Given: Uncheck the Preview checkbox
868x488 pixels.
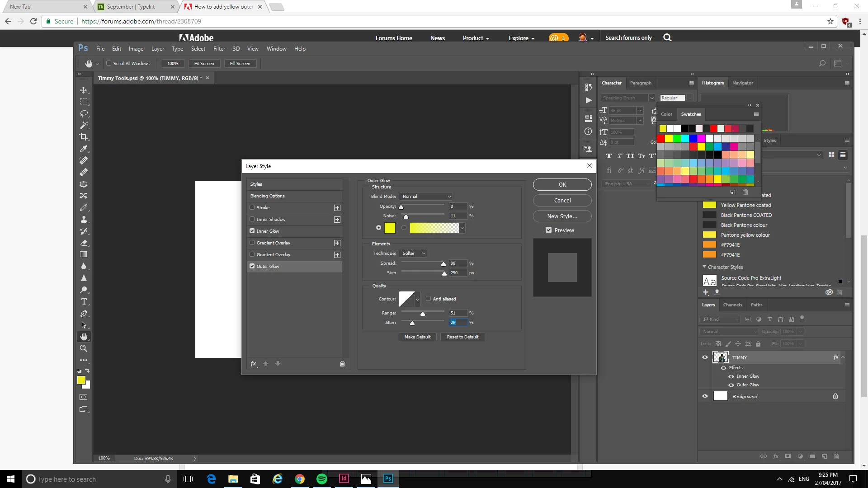Looking at the screenshot, I should (x=548, y=230).
